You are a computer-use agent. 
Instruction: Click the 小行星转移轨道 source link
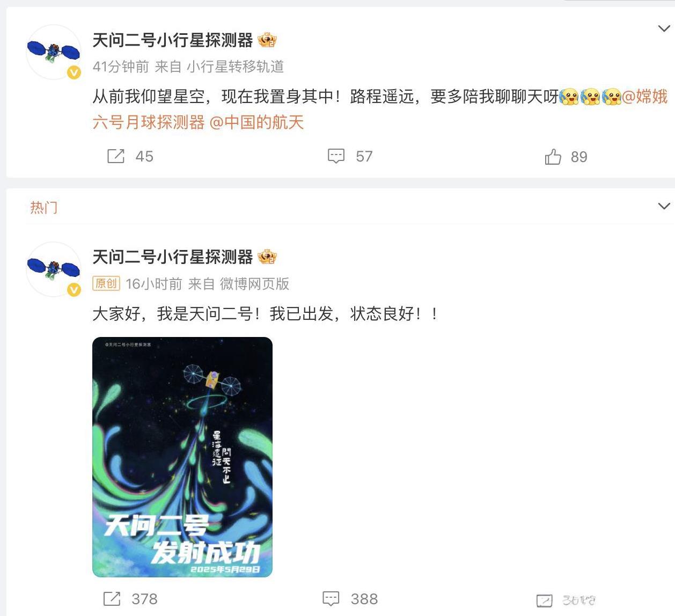pyautogui.click(x=235, y=67)
